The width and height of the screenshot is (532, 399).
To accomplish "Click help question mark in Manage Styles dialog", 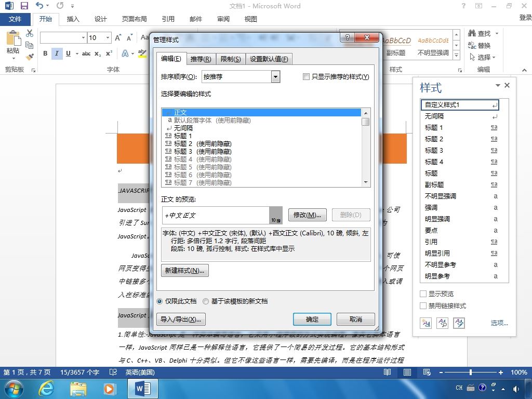I will click(347, 37).
